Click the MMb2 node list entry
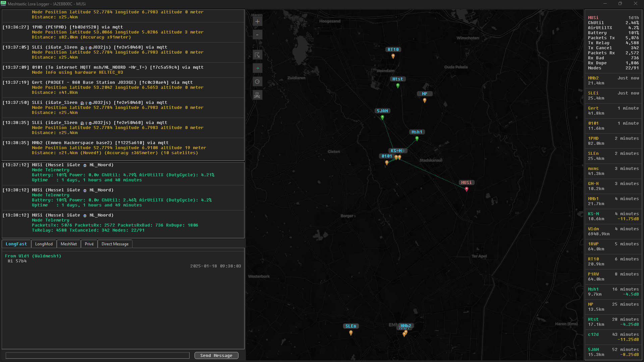This screenshot has height=362, width=644. click(613, 80)
